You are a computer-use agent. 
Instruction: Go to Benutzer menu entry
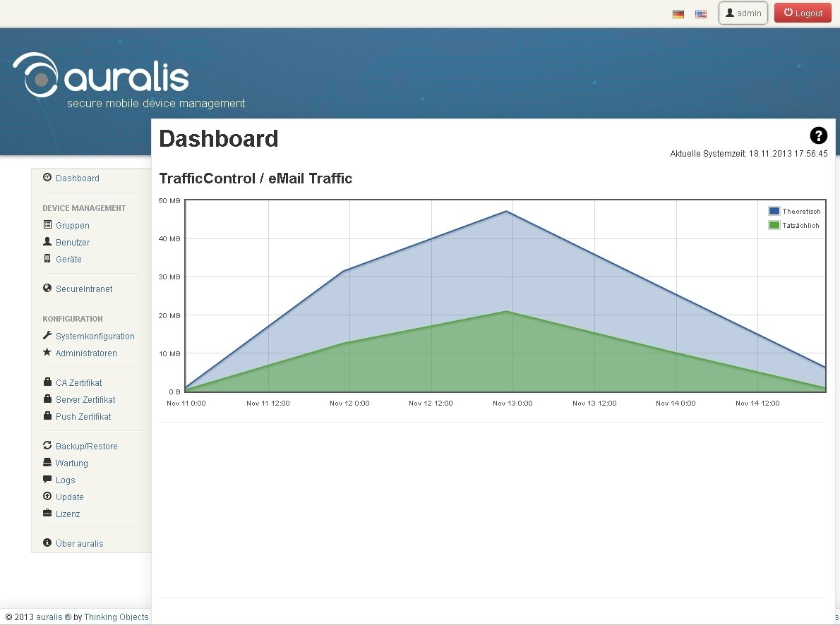tap(73, 243)
